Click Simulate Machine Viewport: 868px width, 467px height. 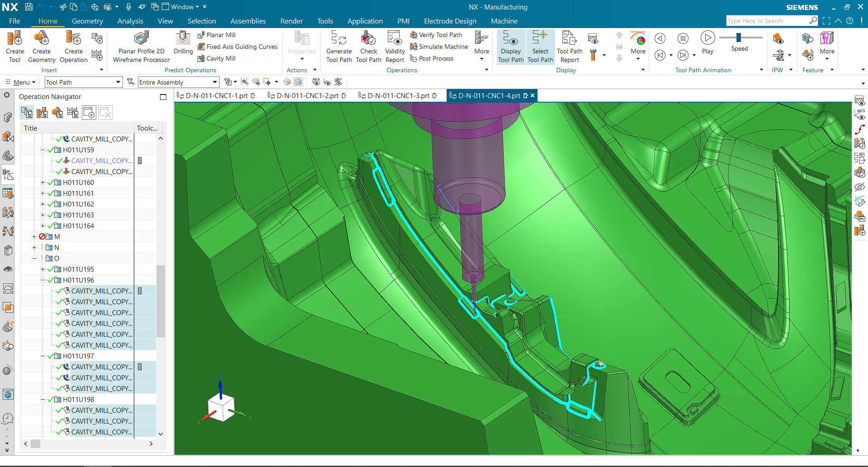pos(439,47)
